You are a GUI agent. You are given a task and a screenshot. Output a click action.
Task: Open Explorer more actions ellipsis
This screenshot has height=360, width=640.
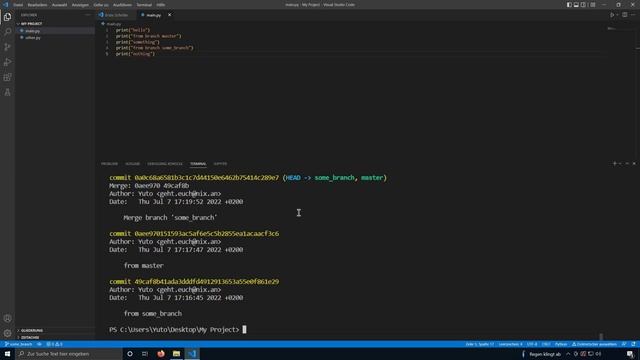pos(88,15)
